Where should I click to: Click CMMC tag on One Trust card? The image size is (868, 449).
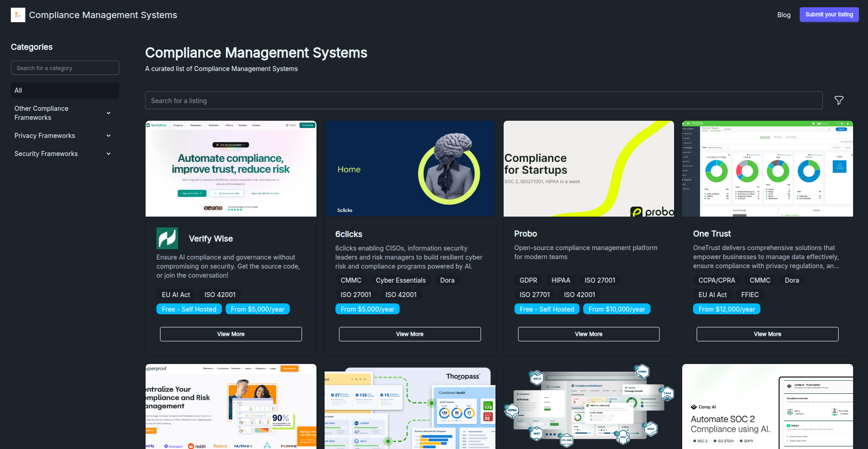point(760,280)
